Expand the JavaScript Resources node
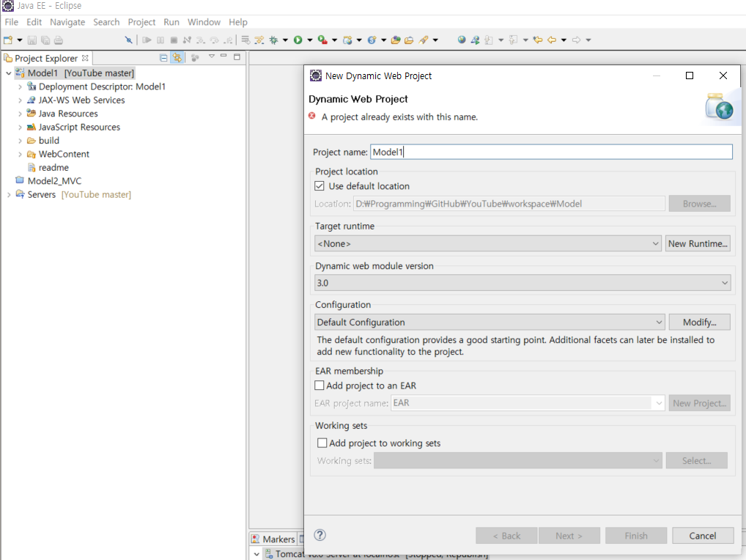Screen dimensions: 746x560 click(x=20, y=127)
